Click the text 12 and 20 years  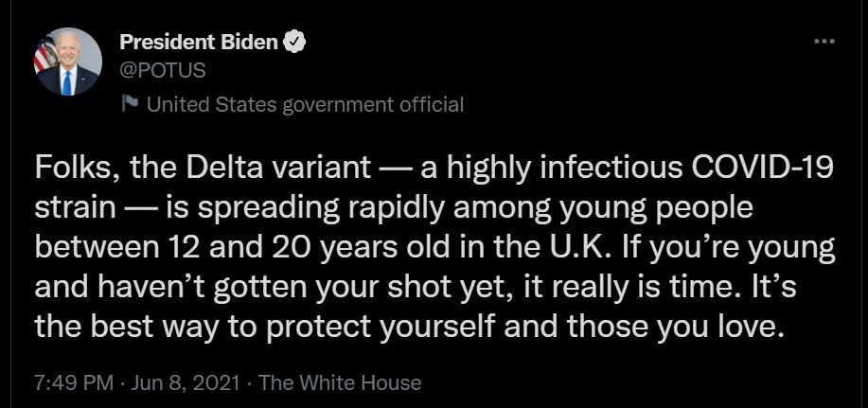[x=274, y=249]
